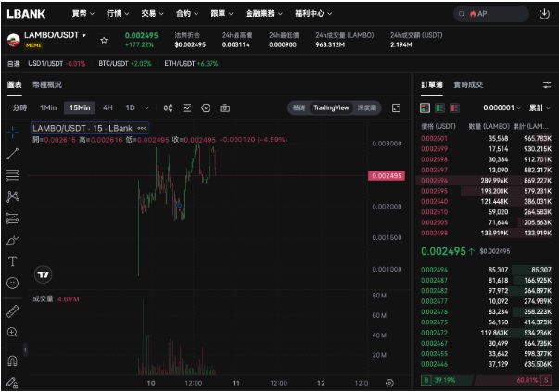Add LAMBO/USDT to favorites with star icon
The image size is (559, 392).
tap(104, 40)
